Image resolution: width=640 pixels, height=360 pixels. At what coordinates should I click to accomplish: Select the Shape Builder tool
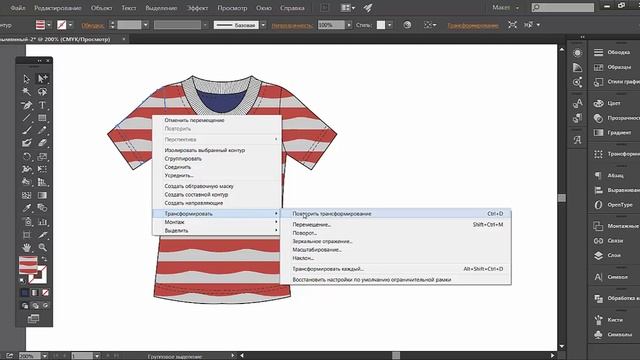[x=27, y=182]
